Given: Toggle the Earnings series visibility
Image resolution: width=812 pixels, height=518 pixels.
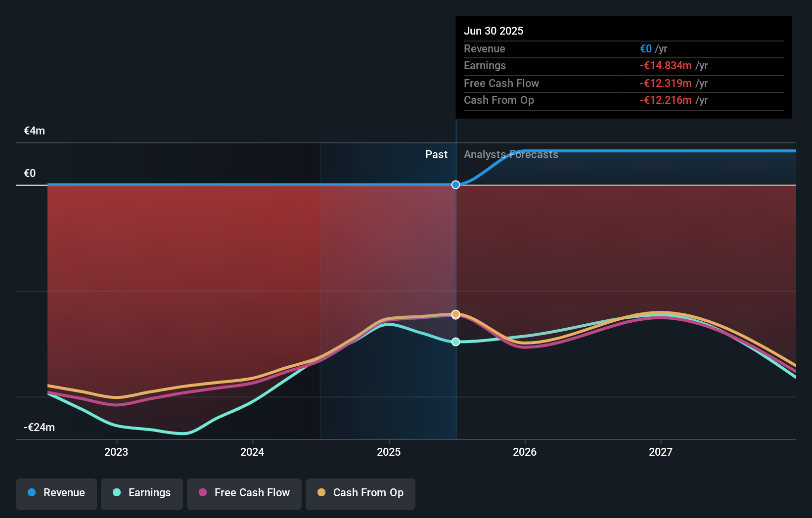Looking at the screenshot, I should [x=142, y=493].
